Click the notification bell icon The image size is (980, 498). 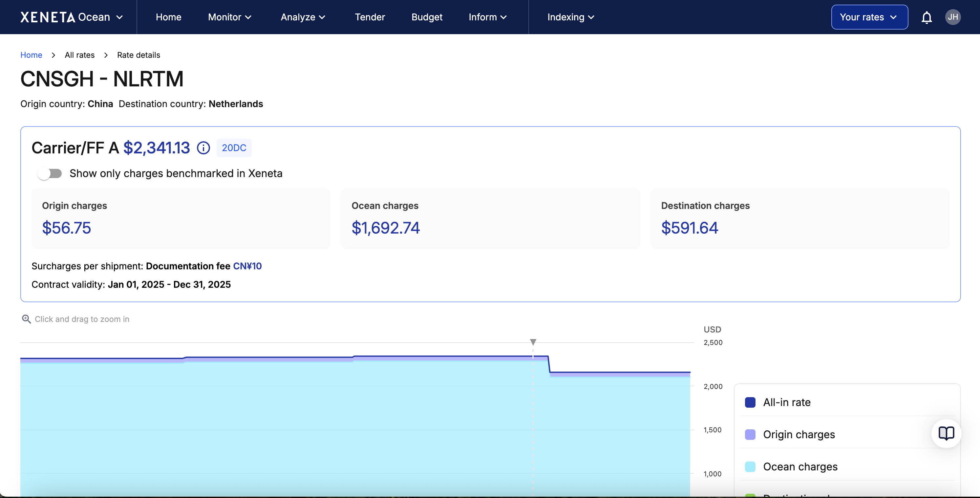pos(927,17)
